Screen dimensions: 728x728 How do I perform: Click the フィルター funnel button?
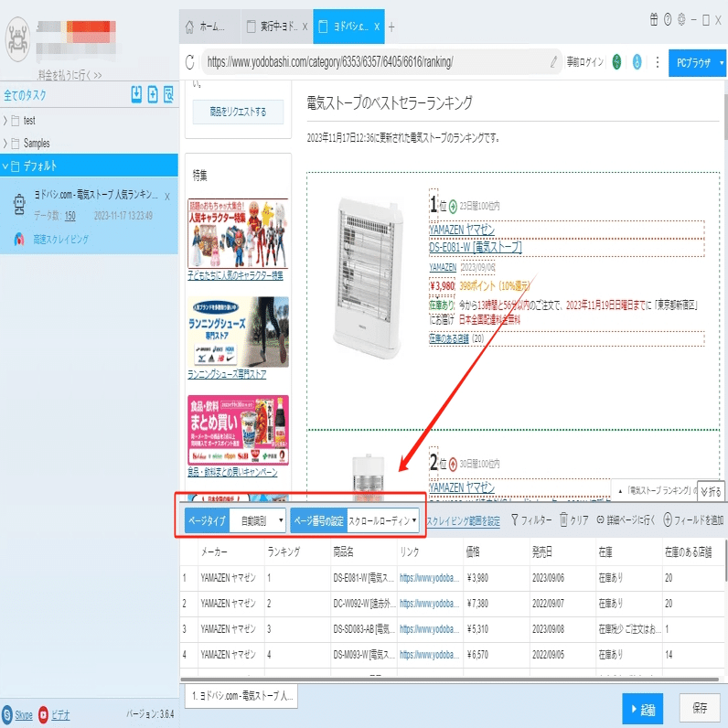[530, 520]
